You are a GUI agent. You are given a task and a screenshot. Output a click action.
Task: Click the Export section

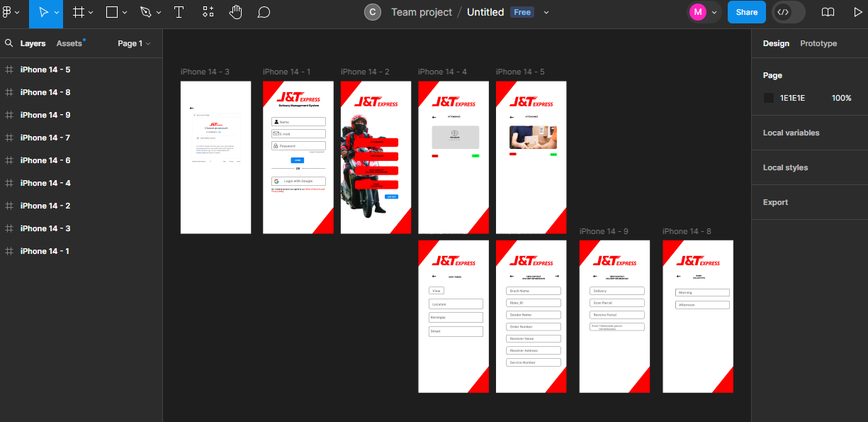[775, 202]
